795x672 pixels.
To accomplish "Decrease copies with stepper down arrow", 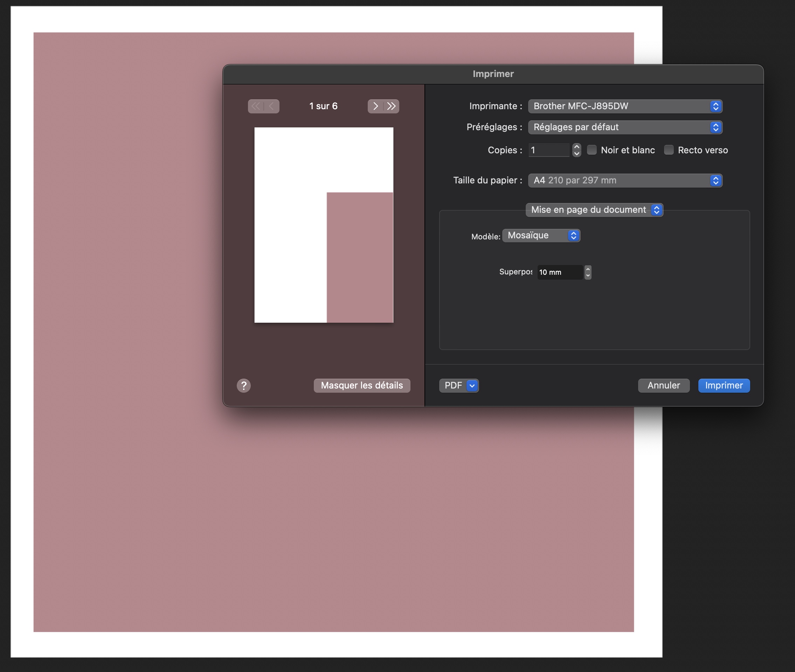I will tap(576, 154).
